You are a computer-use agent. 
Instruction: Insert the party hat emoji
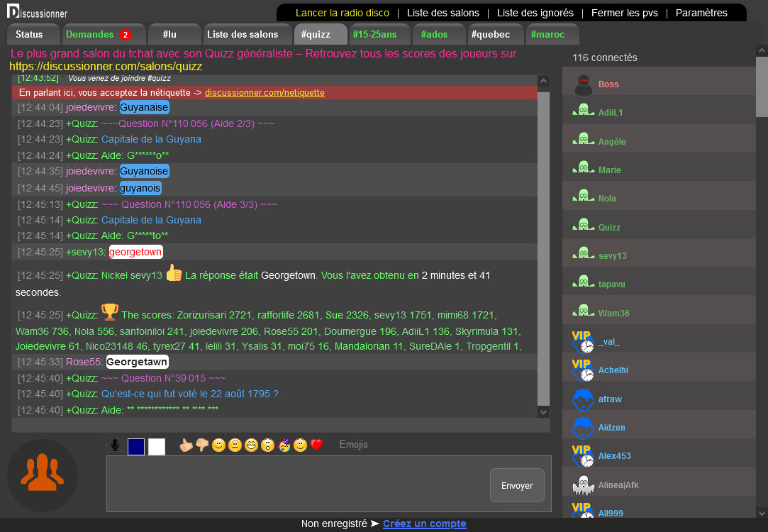284,445
